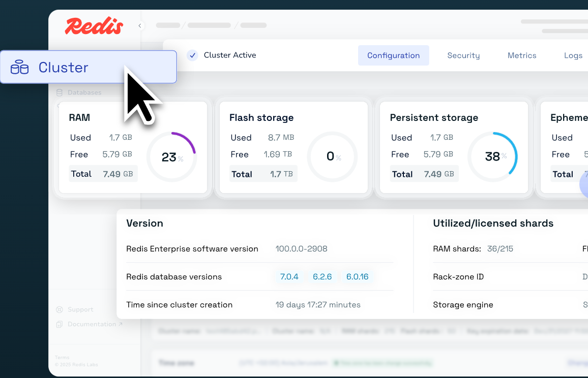588x378 pixels.
Task: Click the Utilized/licensed shards heading
Action: [493, 223]
